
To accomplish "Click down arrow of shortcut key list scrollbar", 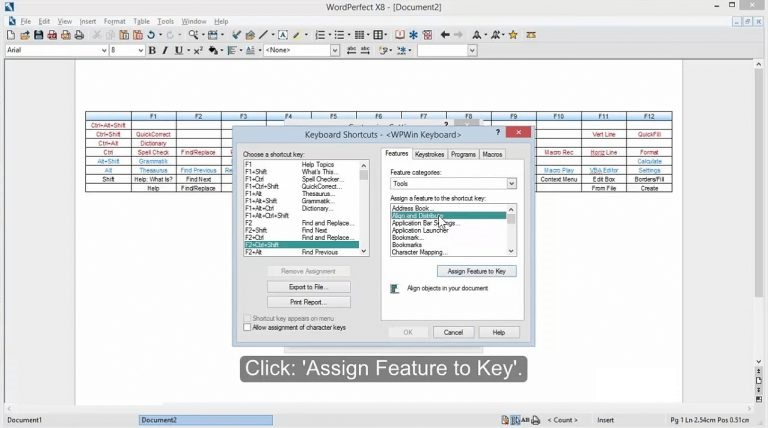I will 363,251.
